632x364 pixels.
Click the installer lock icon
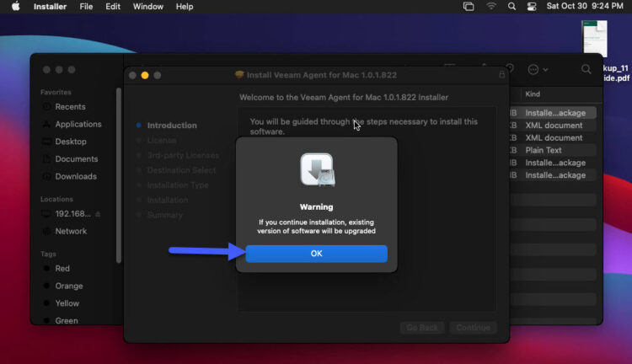pos(501,75)
